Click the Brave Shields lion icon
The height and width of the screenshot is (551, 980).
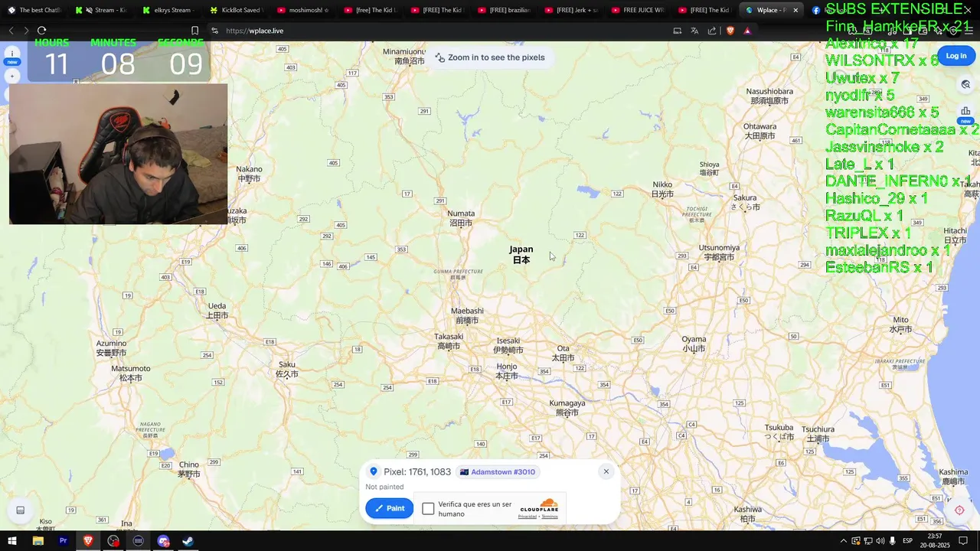tap(730, 31)
